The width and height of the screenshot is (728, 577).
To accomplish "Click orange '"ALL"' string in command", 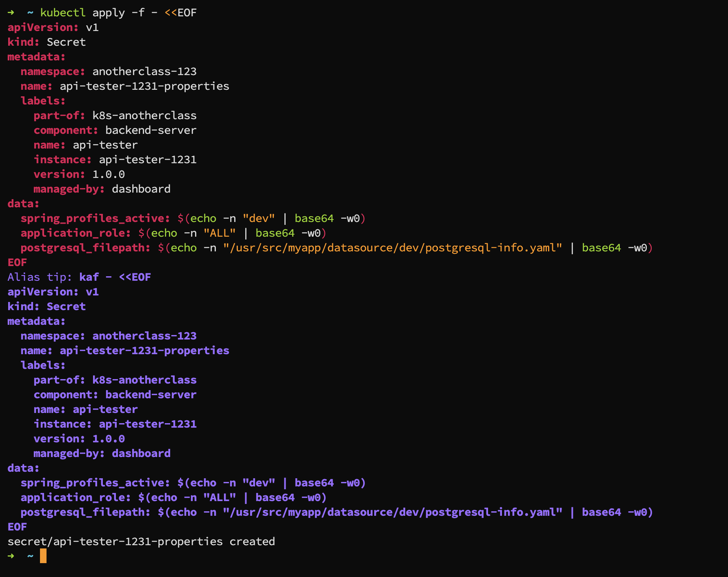I will click(x=220, y=233).
